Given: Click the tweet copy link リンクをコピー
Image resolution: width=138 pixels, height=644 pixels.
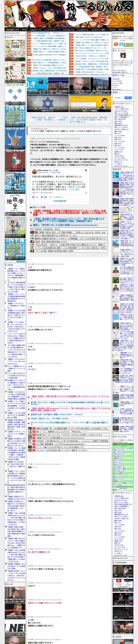Looking at the screenshot, I should 56,197.
